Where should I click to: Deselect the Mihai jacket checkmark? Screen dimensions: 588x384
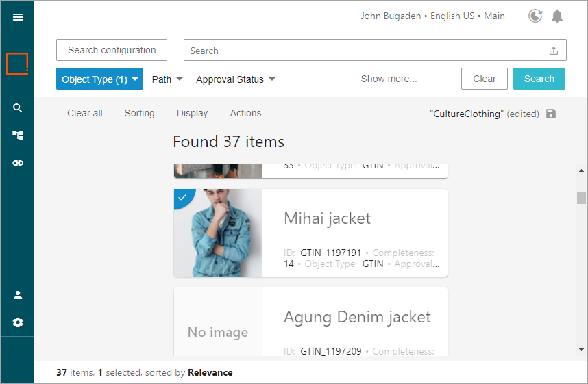coord(182,198)
